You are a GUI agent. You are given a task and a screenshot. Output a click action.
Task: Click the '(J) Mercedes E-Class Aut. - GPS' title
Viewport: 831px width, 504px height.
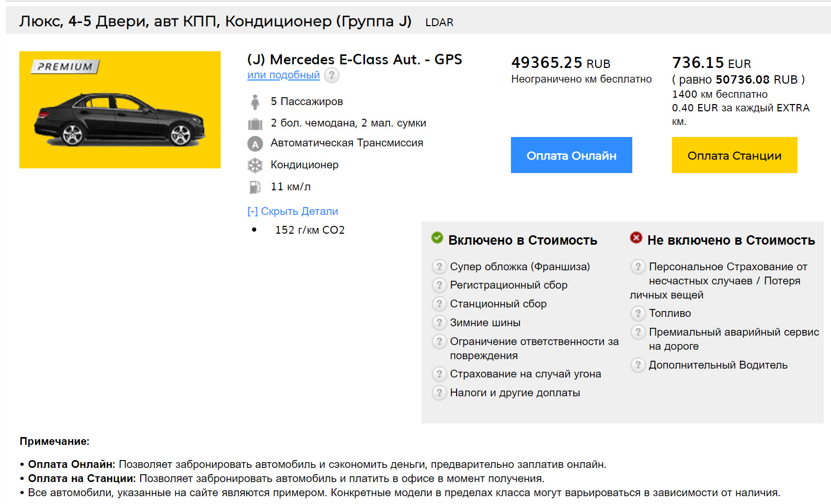[x=355, y=60]
